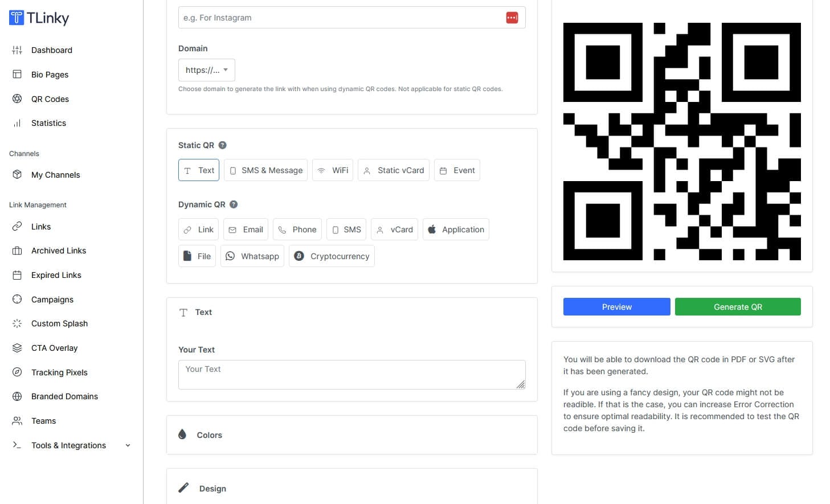
Task: Click the TLinky logo
Action: pyautogui.click(x=39, y=18)
